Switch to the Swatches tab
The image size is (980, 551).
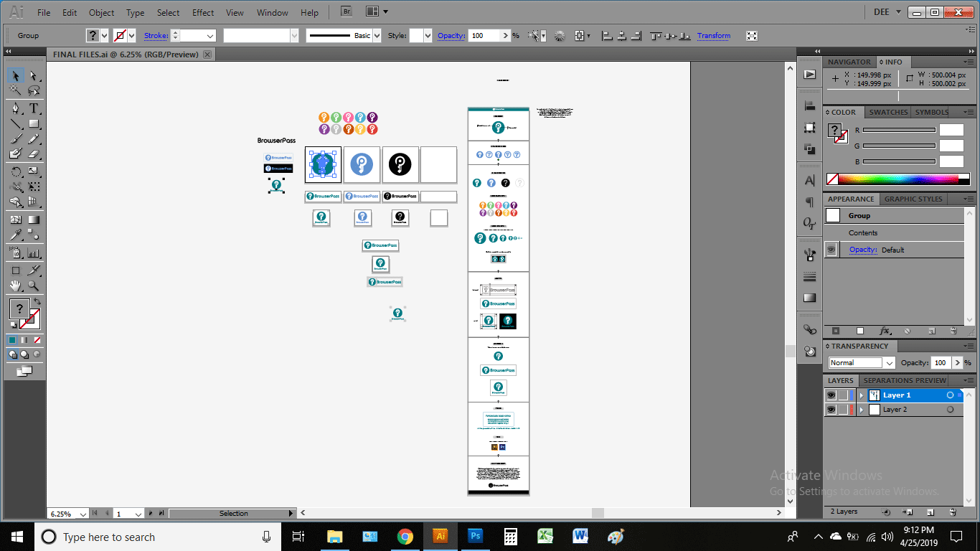click(888, 113)
